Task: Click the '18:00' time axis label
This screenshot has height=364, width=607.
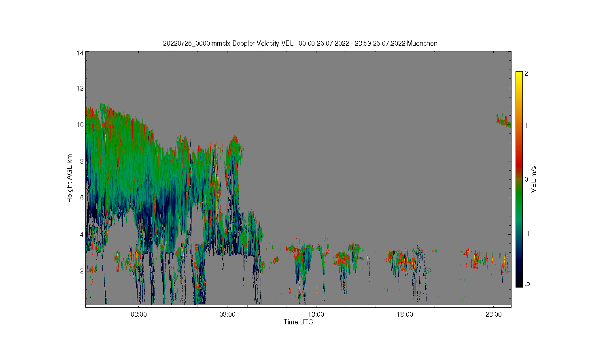Action: tap(405, 315)
